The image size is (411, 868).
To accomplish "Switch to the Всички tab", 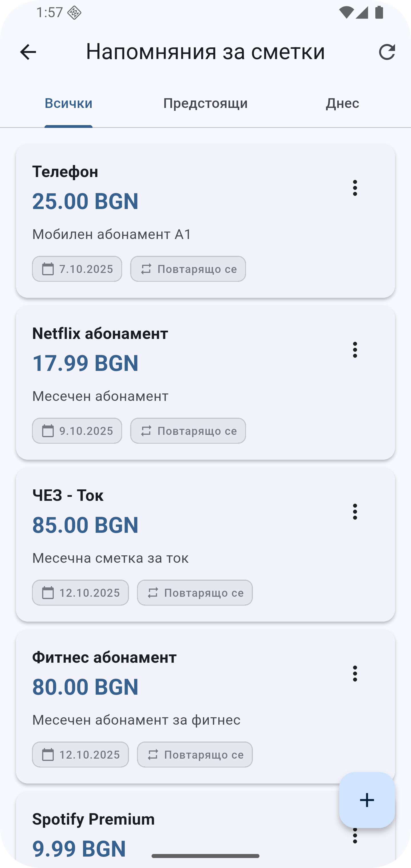I will click(68, 103).
